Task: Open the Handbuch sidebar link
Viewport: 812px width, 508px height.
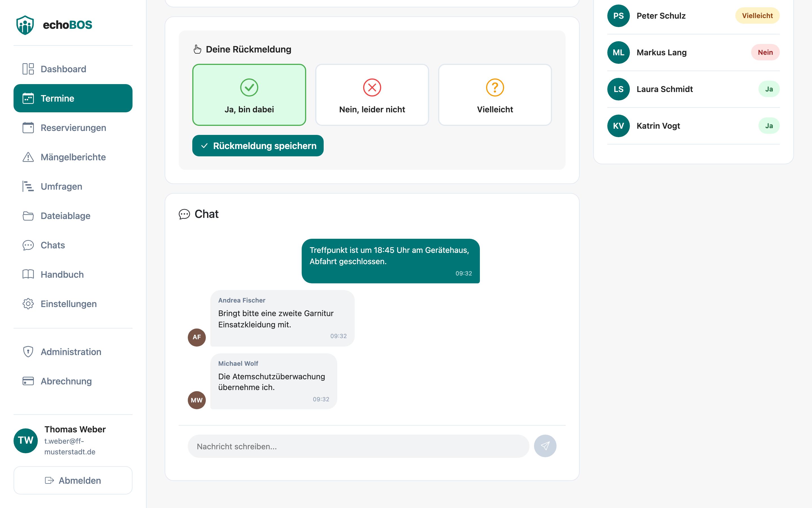Action: click(73, 274)
